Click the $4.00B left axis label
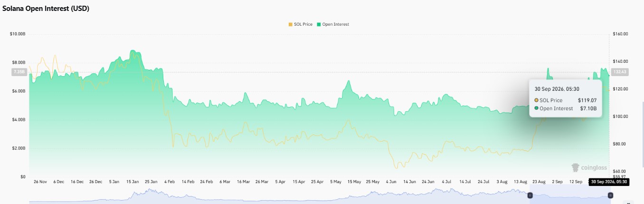Screen dimensions: 644x204 tap(18, 120)
